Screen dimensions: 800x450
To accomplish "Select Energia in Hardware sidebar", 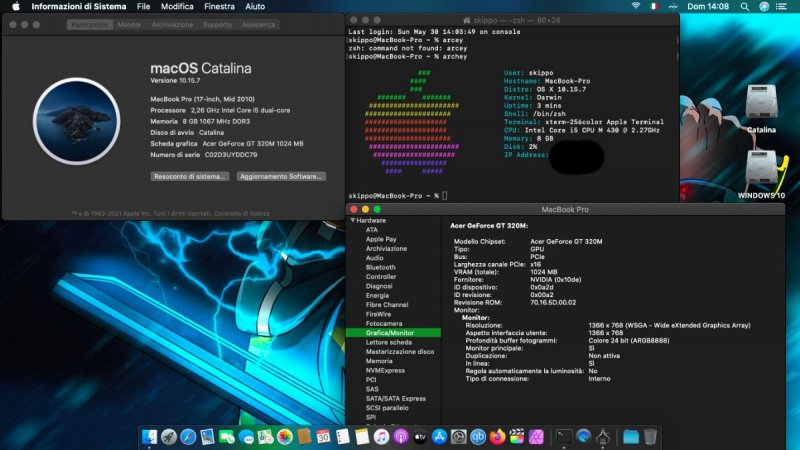I will [377, 295].
